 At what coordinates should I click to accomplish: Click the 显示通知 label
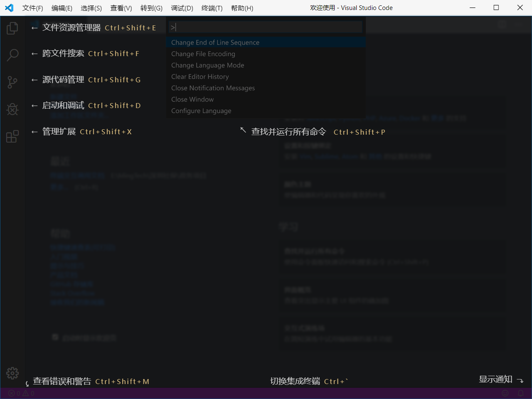point(495,379)
